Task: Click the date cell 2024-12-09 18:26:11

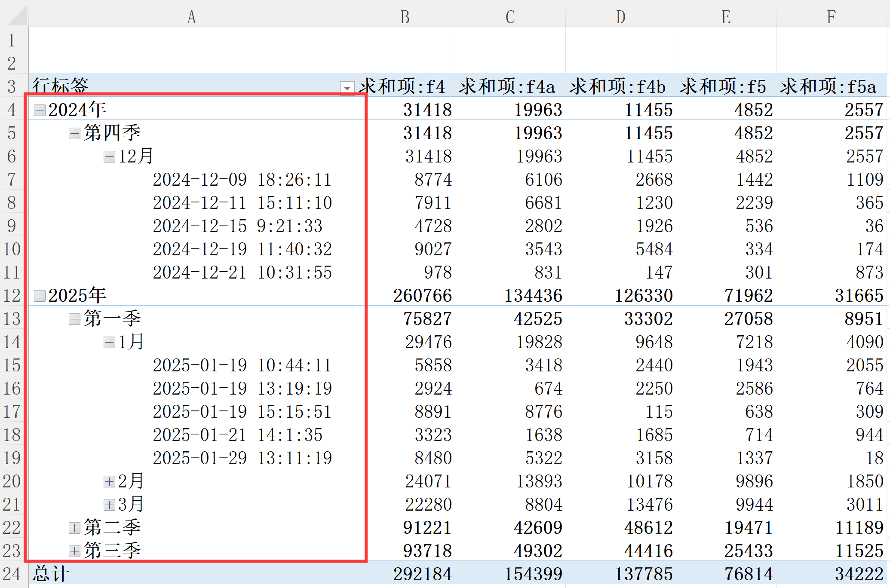Action: pyautogui.click(x=242, y=180)
